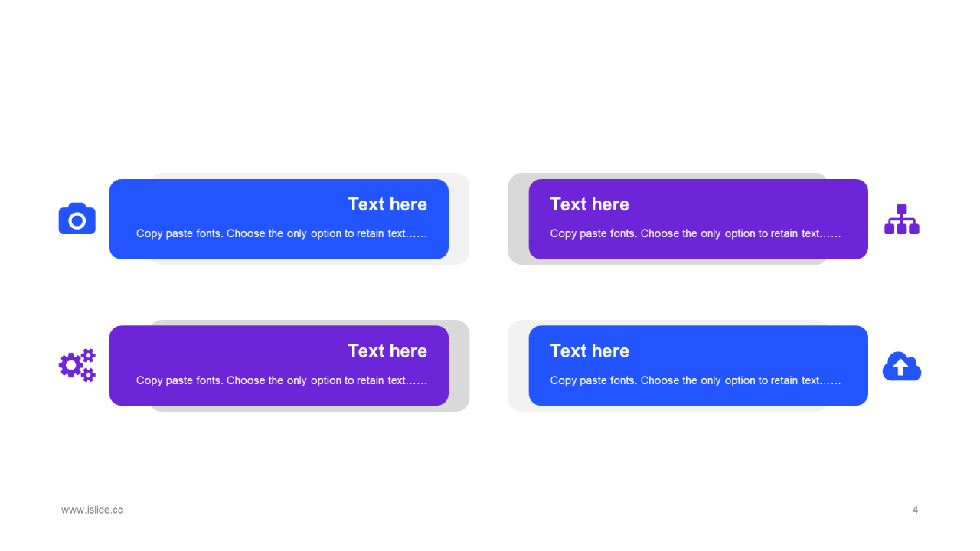This screenshot has height=551, width=980.
Task: Select the description text in top-left blue box
Action: (x=282, y=233)
